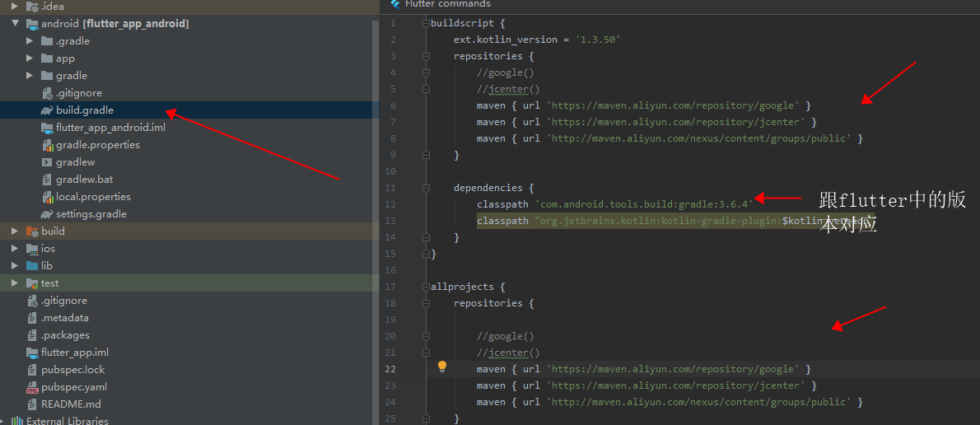Click the .packages file icon

(32, 335)
